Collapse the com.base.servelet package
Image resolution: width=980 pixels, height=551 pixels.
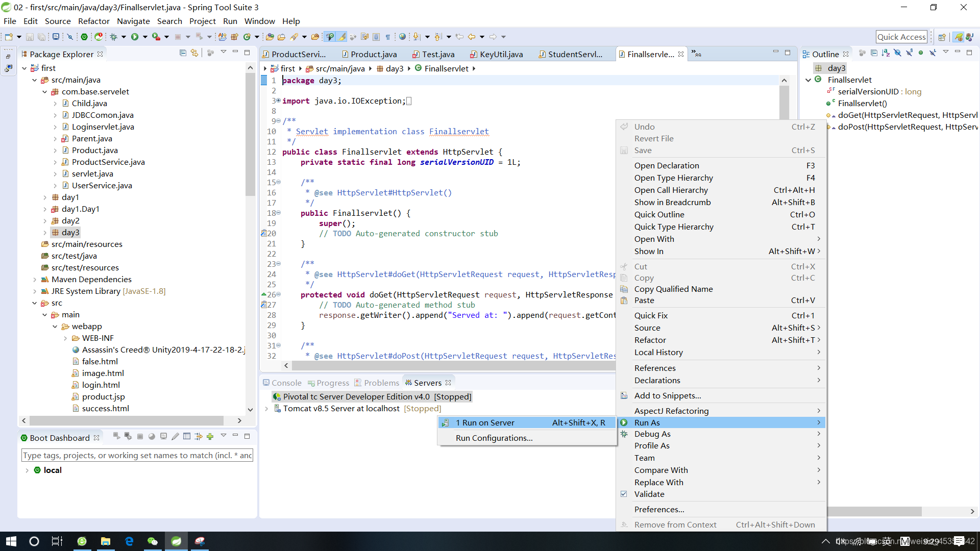coord(45,92)
